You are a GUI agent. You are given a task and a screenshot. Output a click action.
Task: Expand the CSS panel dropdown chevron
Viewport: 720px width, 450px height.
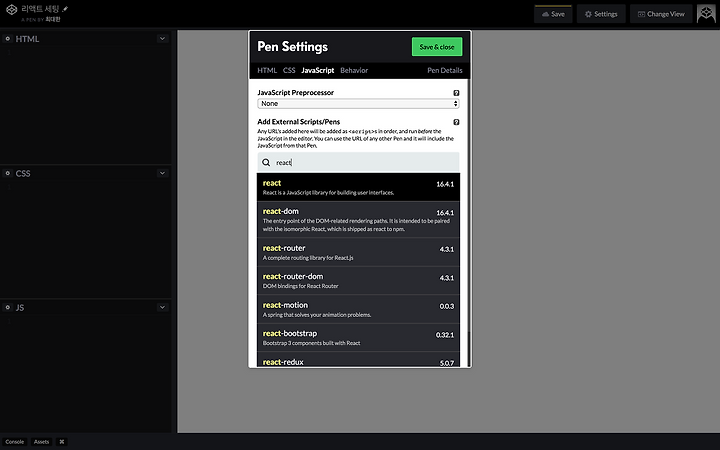162,173
